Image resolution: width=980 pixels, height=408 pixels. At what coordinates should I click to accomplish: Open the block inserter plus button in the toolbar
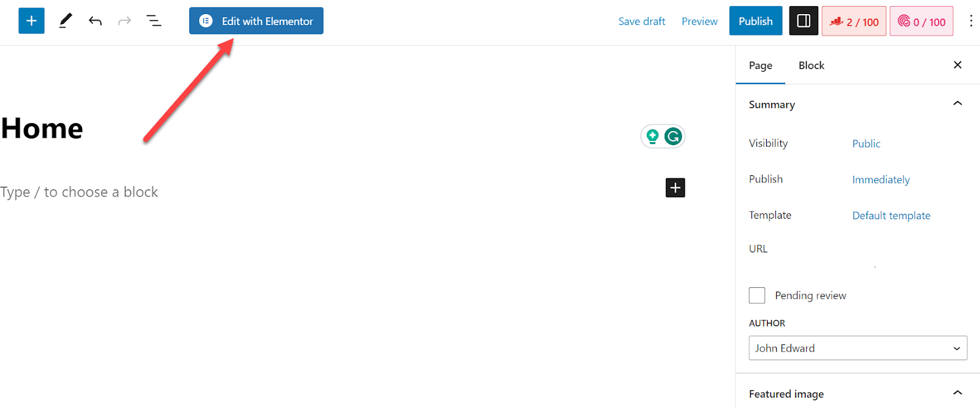tap(31, 21)
